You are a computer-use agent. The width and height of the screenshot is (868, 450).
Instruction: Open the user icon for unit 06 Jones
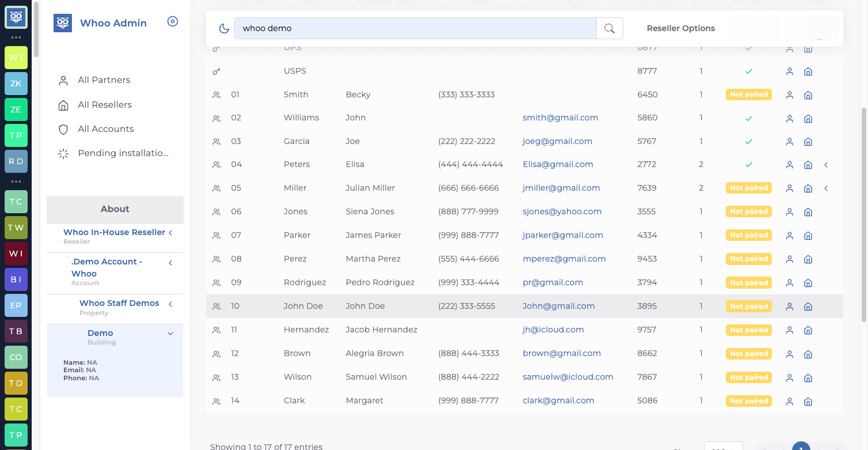pos(790,212)
